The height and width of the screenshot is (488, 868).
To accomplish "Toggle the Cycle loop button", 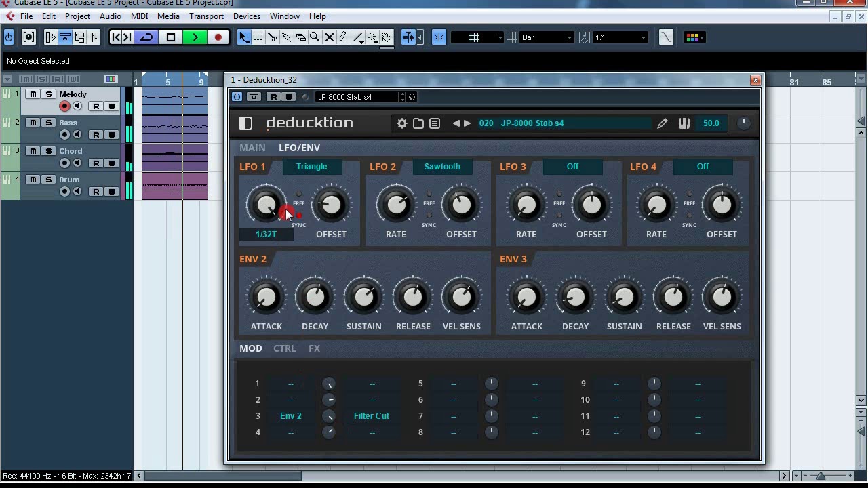I will pyautogui.click(x=146, y=37).
